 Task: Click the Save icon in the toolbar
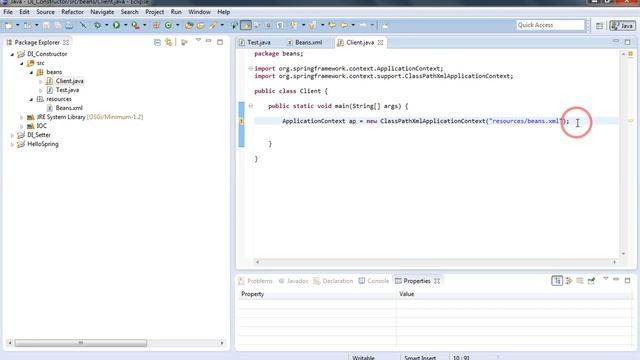(x=46, y=25)
